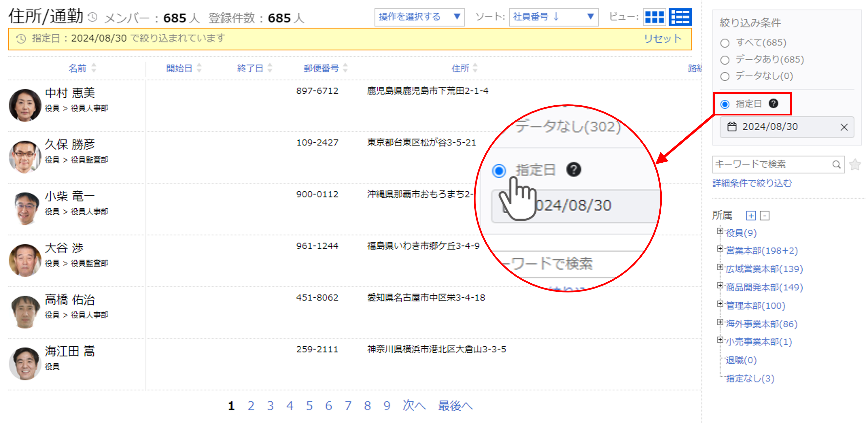Image resolution: width=868 pixels, height=423 pixels.
Task: Expand the 小売事業本部(1) tree node
Action: click(720, 340)
